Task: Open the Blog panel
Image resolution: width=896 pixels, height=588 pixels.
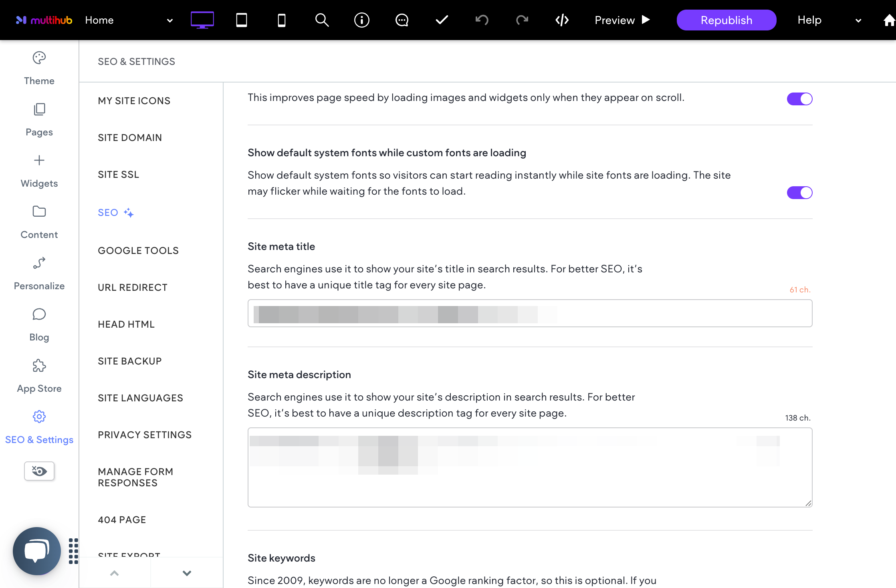Action: coord(39,325)
